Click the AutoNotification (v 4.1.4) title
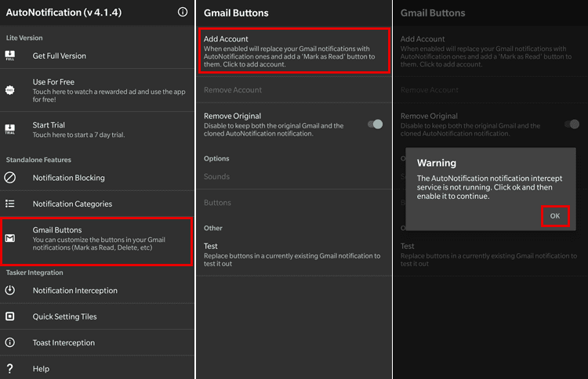The height and width of the screenshot is (379, 588). [x=64, y=13]
